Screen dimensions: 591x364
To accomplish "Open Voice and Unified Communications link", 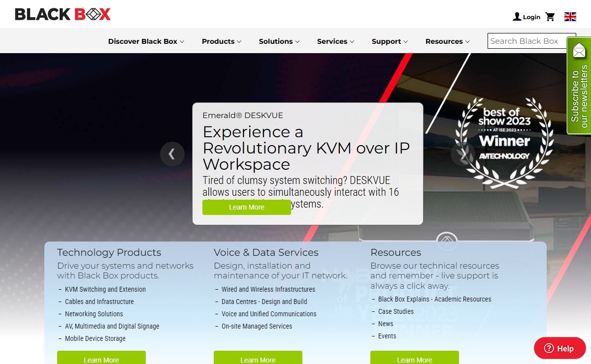I will 269,314.
